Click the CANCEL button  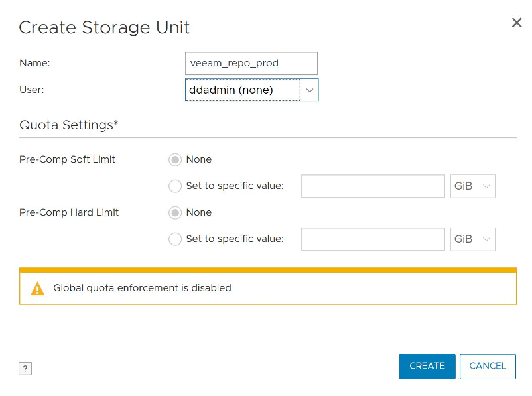488,366
